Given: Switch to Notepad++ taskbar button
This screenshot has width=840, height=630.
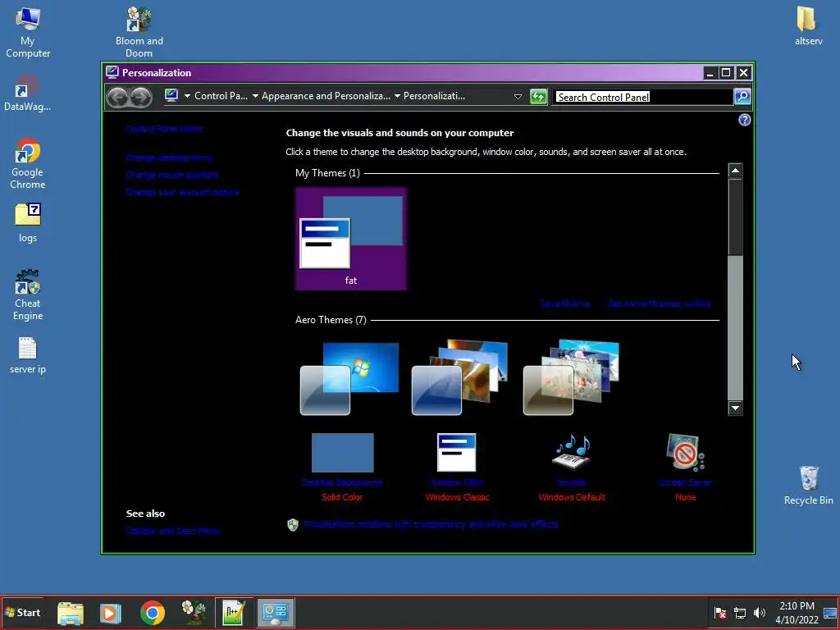Looking at the screenshot, I should click(234, 613).
